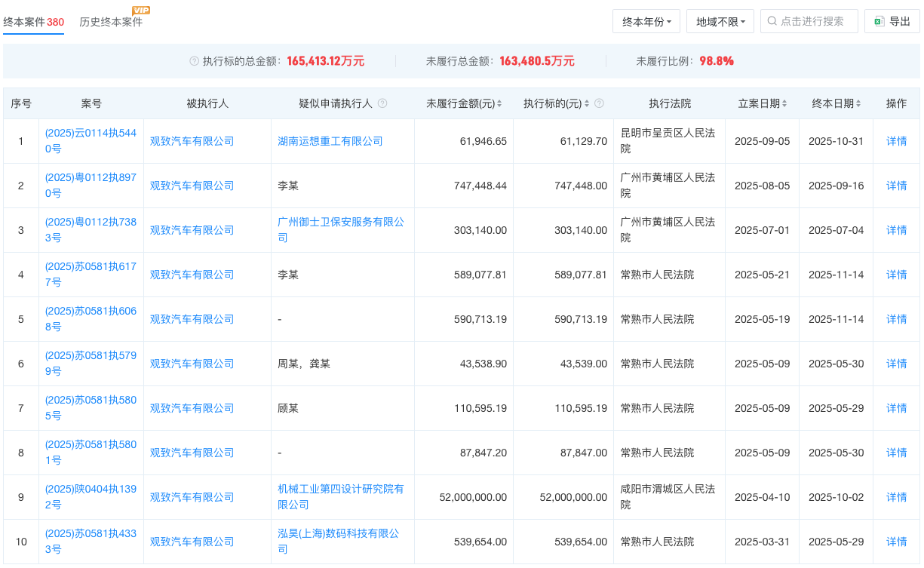Click the question mark icon next to 疑似申请执行人
The height and width of the screenshot is (568, 924).
(x=382, y=103)
